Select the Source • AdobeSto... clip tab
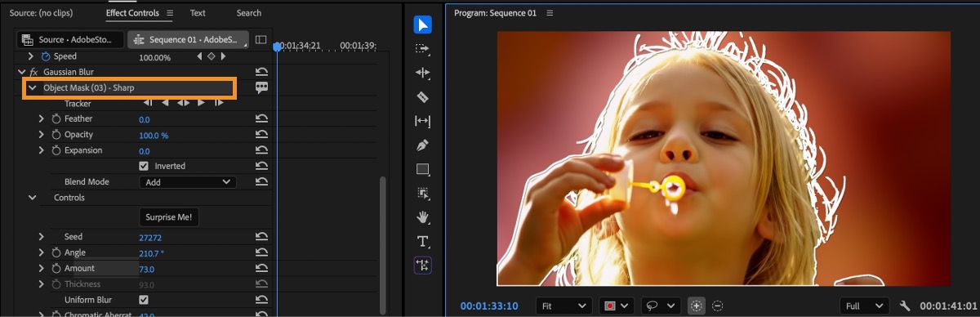 (70, 39)
